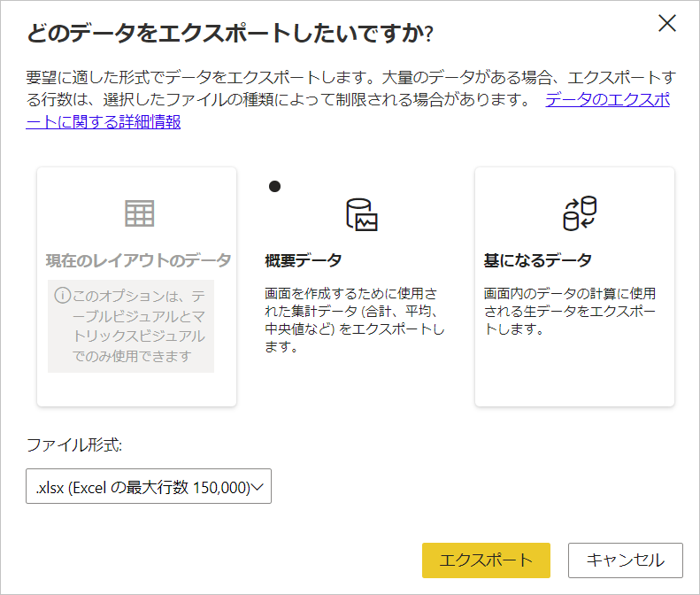
Task: Click the ファイル形式: label
Action: [73, 445]
